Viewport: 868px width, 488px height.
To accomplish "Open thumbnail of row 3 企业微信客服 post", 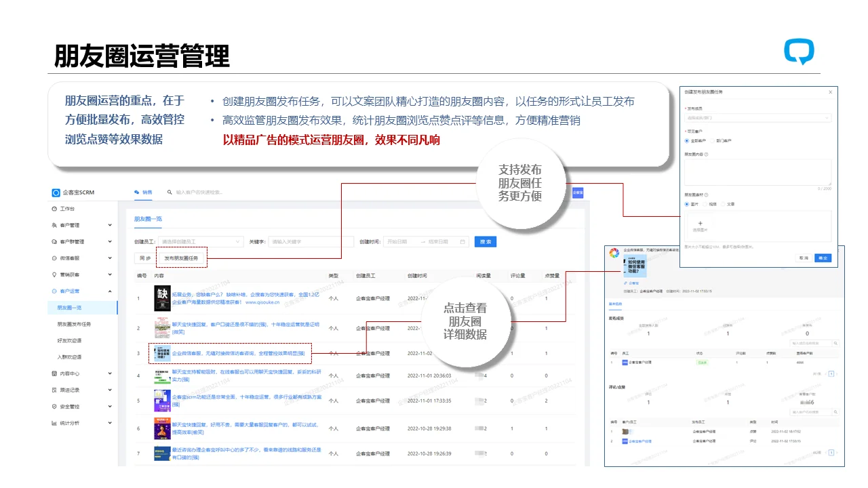I will pyautogui.click(x=162, y=353).
